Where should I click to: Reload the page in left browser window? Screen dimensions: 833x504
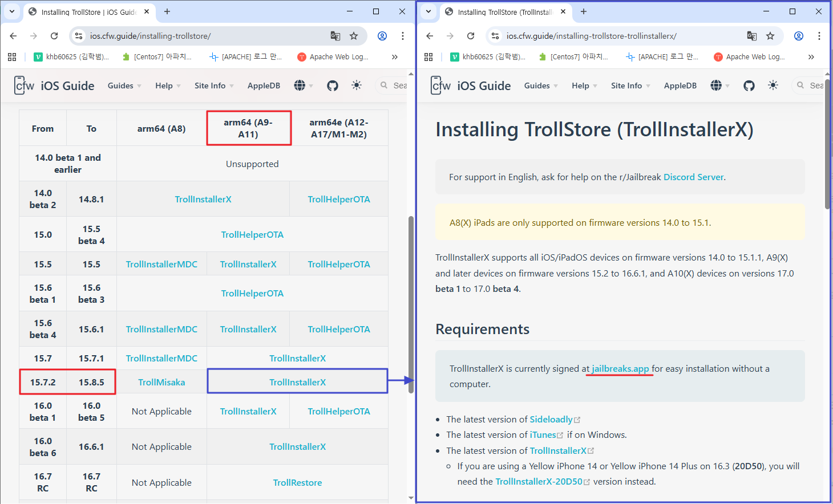[x=54, y=36]
